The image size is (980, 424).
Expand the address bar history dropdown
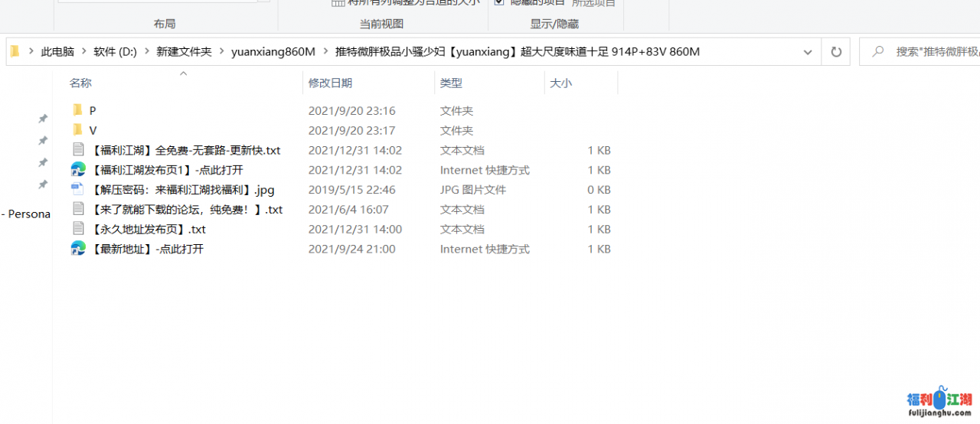pyautogui.click(x=808, y=52)
